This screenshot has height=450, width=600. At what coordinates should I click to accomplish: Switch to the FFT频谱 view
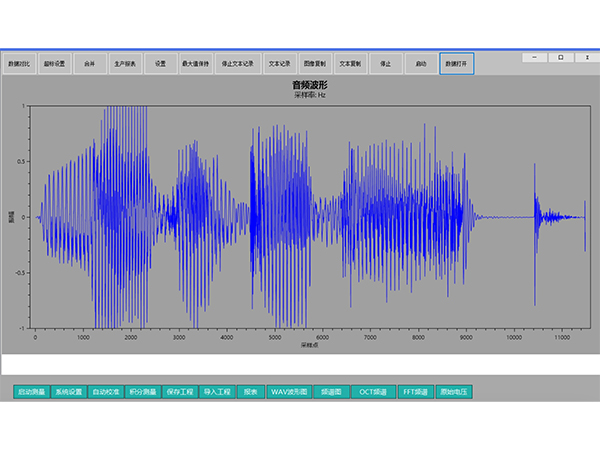click(x=416, y=392)
